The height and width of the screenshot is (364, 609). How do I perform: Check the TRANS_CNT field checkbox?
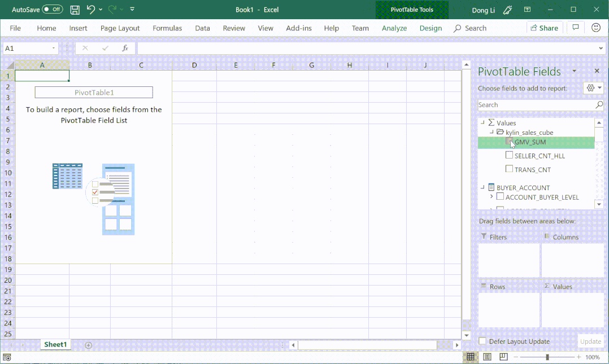(x=509, y=169)
